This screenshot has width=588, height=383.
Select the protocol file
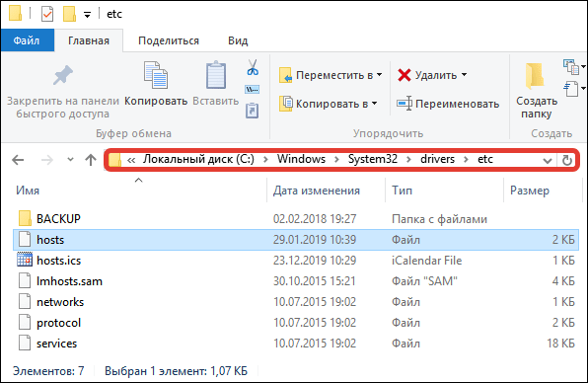tap(296, 323)
